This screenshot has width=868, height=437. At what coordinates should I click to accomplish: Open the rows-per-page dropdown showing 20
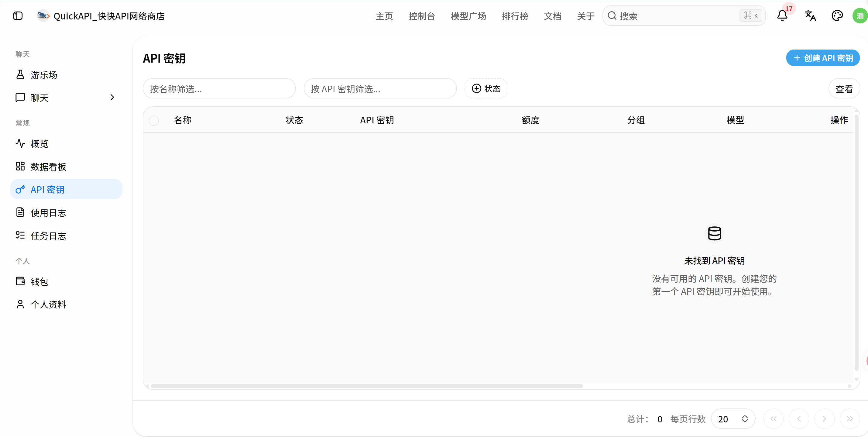733,419
